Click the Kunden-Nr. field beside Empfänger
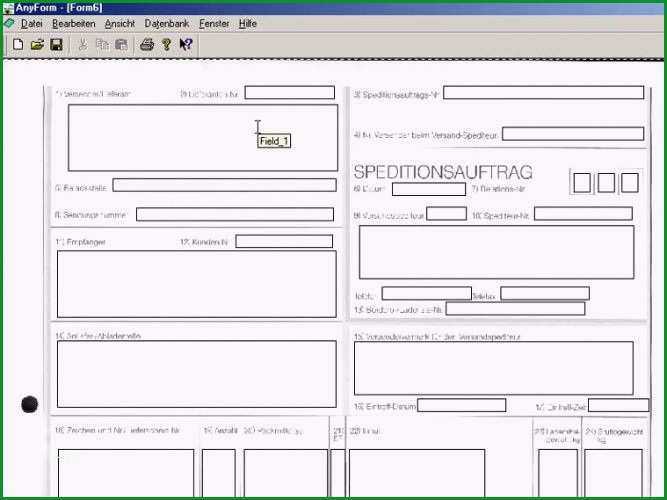The image size is (667, 500). [x=284, y=241]
